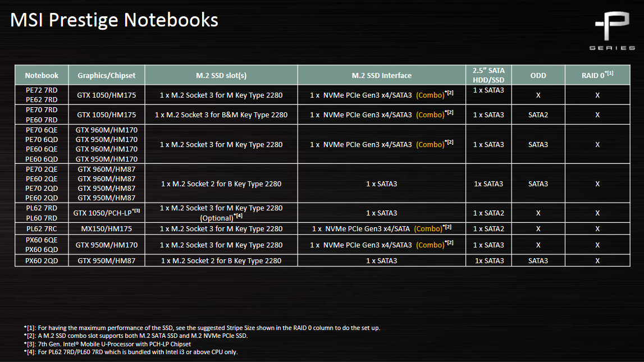Click "SATA2" ODD cell in PE70 7RD row
The width and height of the screenshot is (644, 362).
538,114
